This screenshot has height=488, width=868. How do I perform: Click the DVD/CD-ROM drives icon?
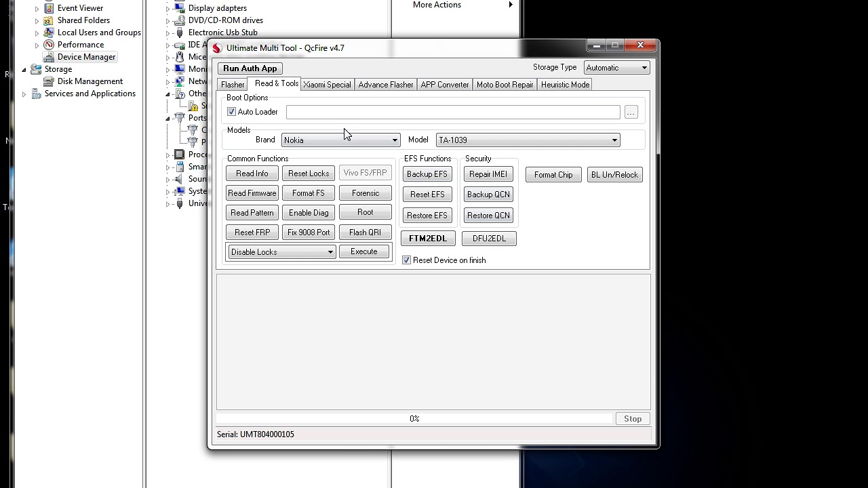(180, 20)
